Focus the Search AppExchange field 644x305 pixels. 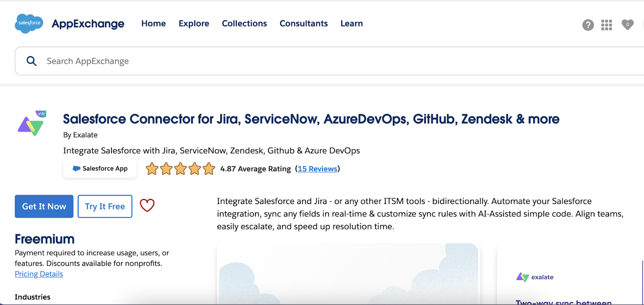329,61
